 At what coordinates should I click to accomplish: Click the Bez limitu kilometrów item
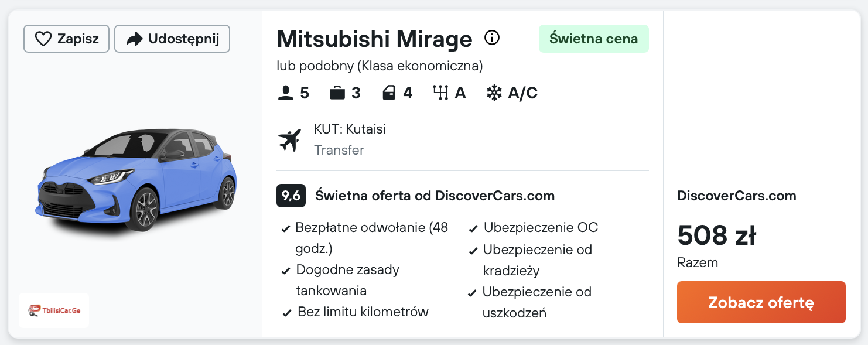[x=363, y=312]
